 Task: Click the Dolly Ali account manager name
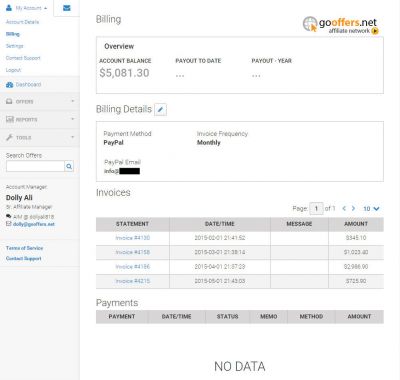(19, 198)
